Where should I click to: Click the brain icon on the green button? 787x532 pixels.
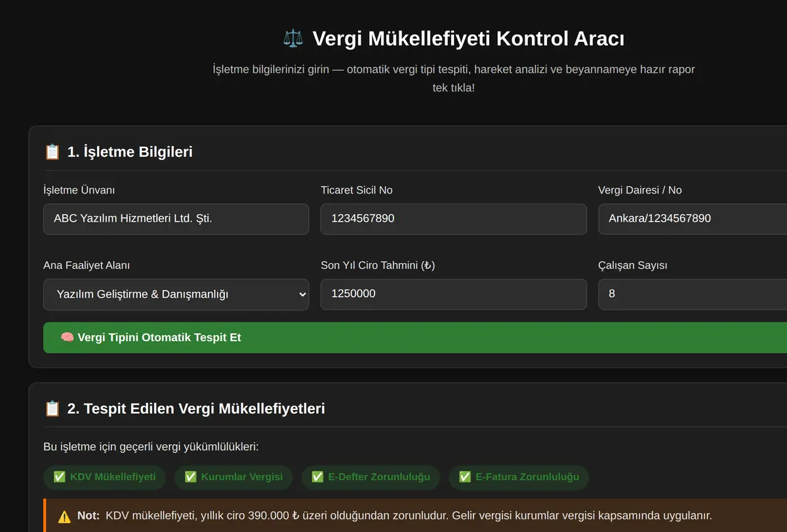(x=67, y=338)
